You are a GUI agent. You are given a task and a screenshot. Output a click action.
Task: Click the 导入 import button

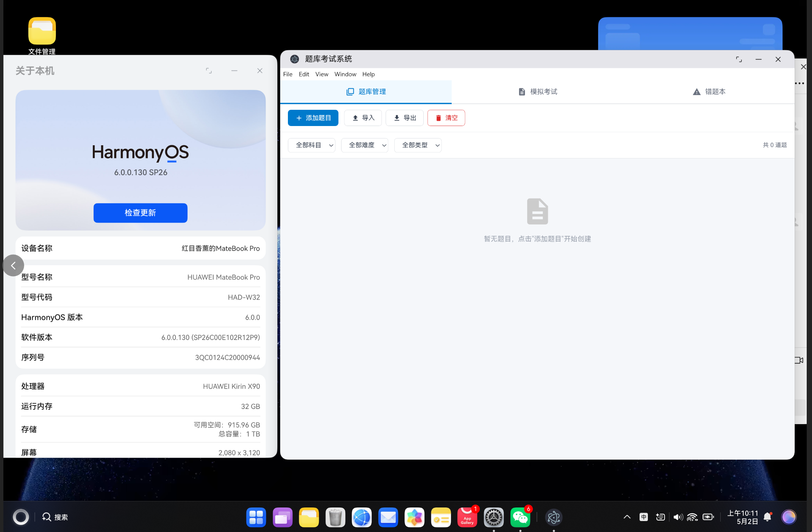(x=363, y=118)
